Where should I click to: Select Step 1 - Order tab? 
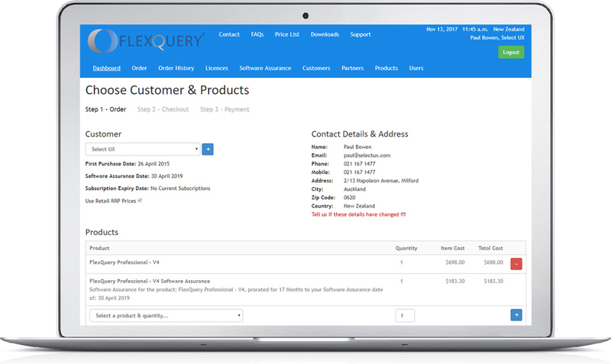[105, 109]
